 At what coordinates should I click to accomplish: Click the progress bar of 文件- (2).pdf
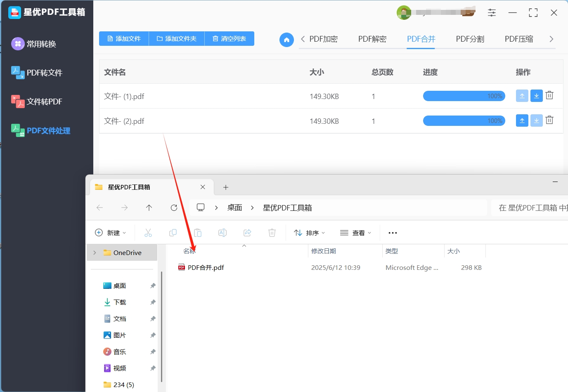pos(464,121)
